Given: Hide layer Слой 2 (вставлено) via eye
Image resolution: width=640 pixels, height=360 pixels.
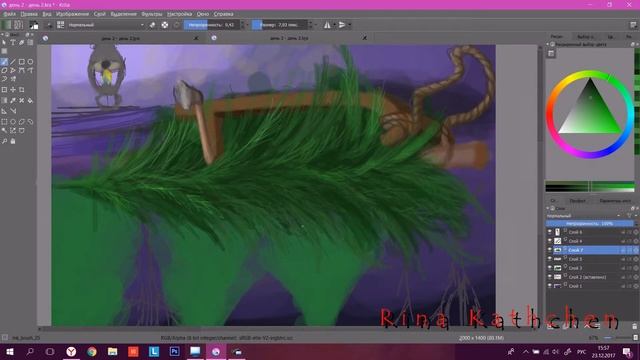Looking at the screenshot, I should (x=549, y=277).
